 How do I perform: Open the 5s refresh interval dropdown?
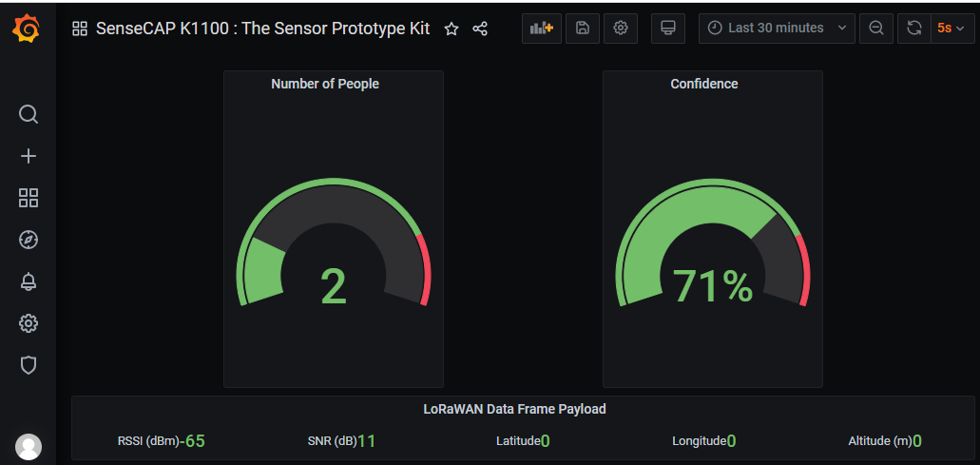pyautogui.click(x=952, y=29)
